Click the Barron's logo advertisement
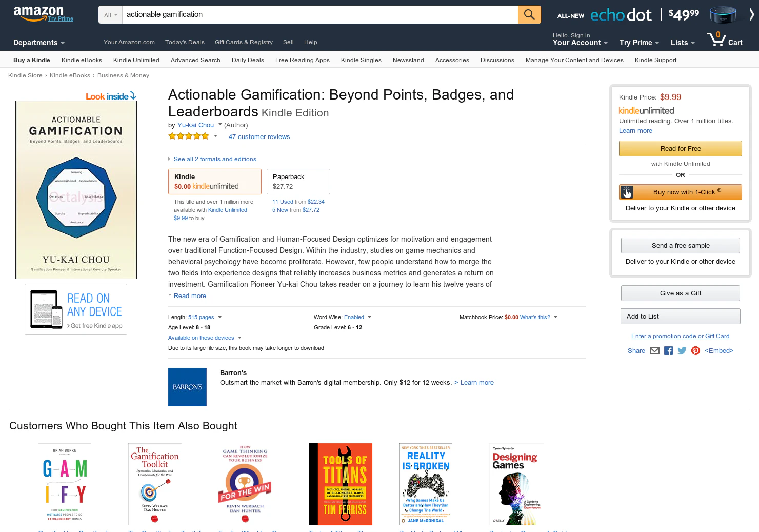The width and height of the screenshot is (759, 532). (x=187, y=387)
